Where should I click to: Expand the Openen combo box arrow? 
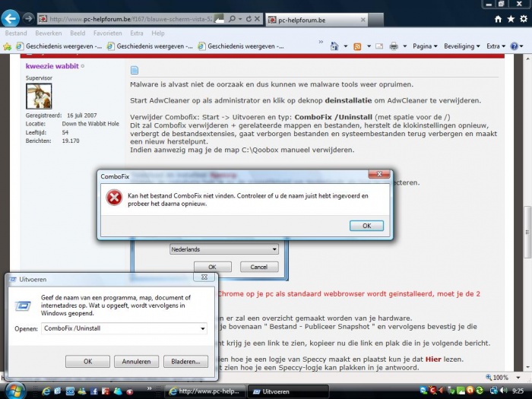[x=203, y=328]
